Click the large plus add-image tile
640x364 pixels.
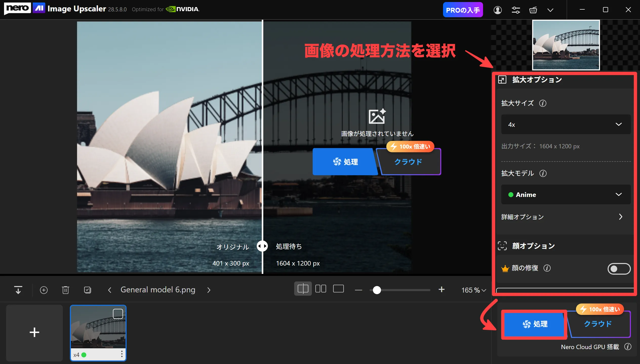(34, 332)
